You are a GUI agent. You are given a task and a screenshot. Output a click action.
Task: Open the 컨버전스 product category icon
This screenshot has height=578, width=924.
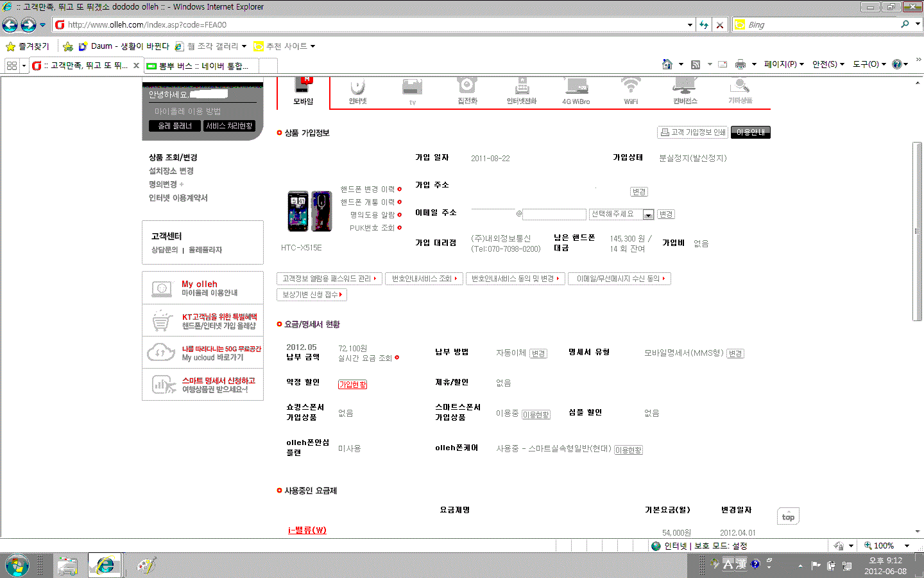pos(685,91)
